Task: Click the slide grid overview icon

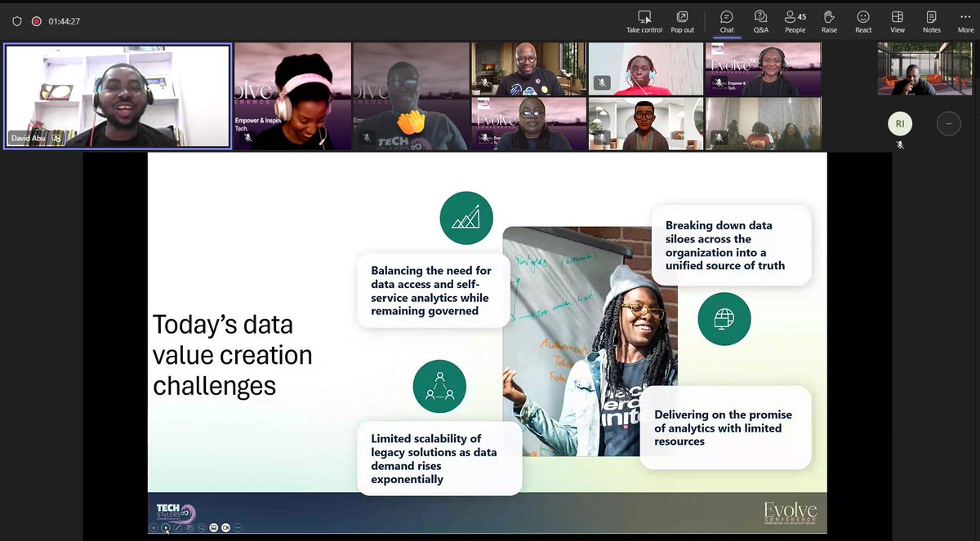Action: (189, 528)
